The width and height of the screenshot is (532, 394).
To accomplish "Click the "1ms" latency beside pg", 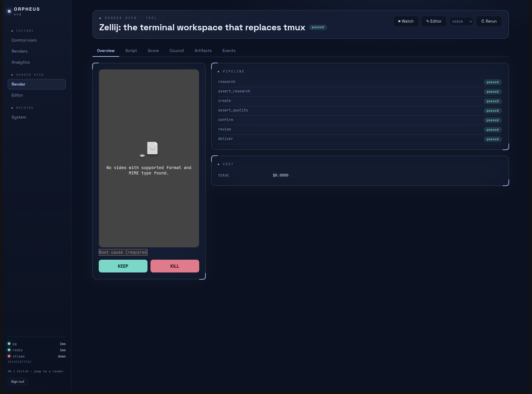I will (x=63, y=344).
